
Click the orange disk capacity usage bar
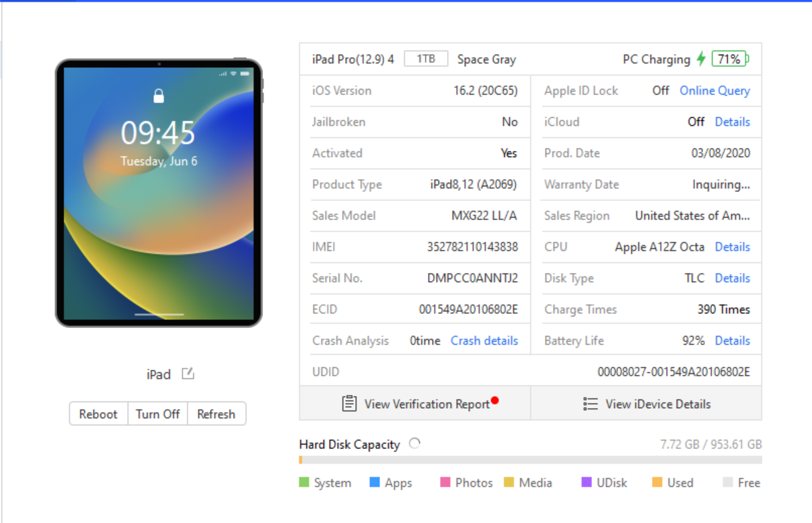point(301,459)
